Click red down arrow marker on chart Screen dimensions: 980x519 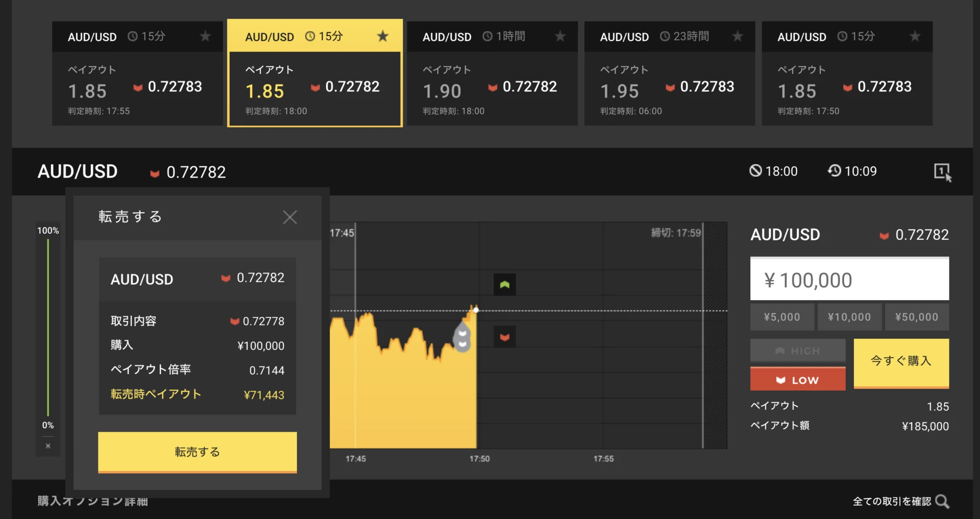[504, 337]
